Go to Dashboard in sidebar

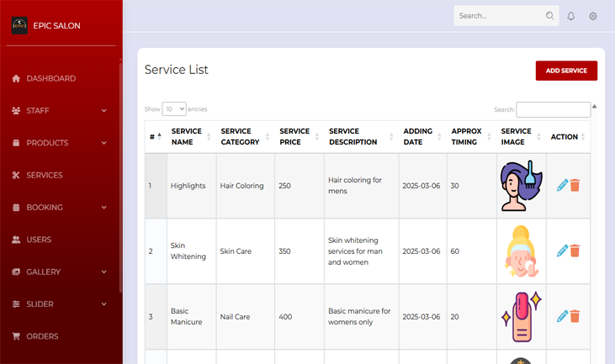50,79
